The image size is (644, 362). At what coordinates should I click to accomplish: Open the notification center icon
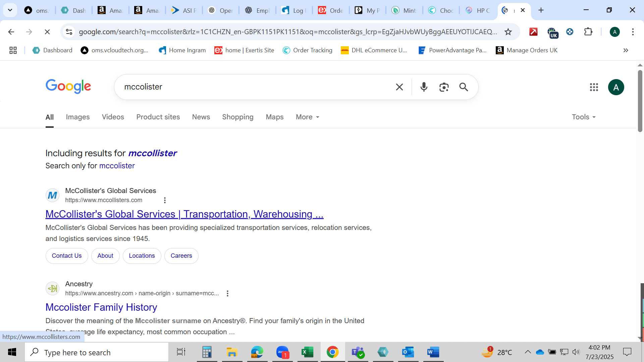[627, 352]
